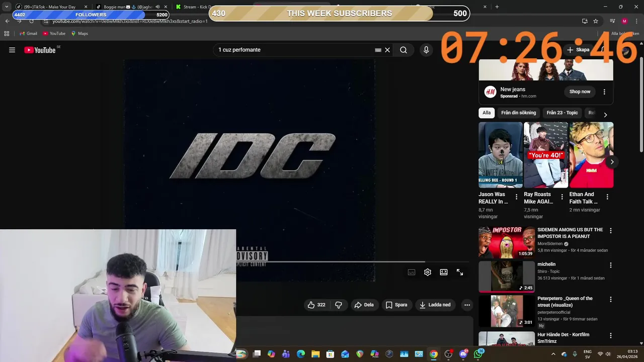Open menu for Ray Roasts Mike short
Viewport: 644px width, 362px height.
click(x=562, y=197)
